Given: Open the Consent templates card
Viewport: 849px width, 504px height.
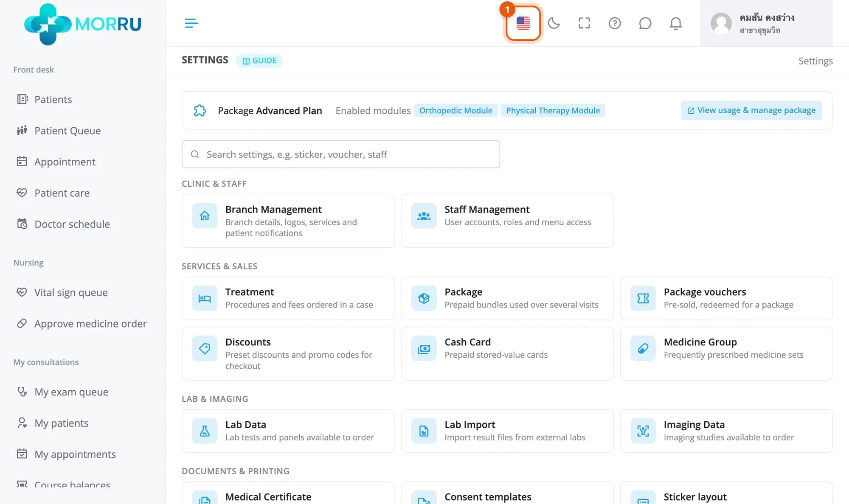Looking at the screenshot, I should [x=507, y=493].
